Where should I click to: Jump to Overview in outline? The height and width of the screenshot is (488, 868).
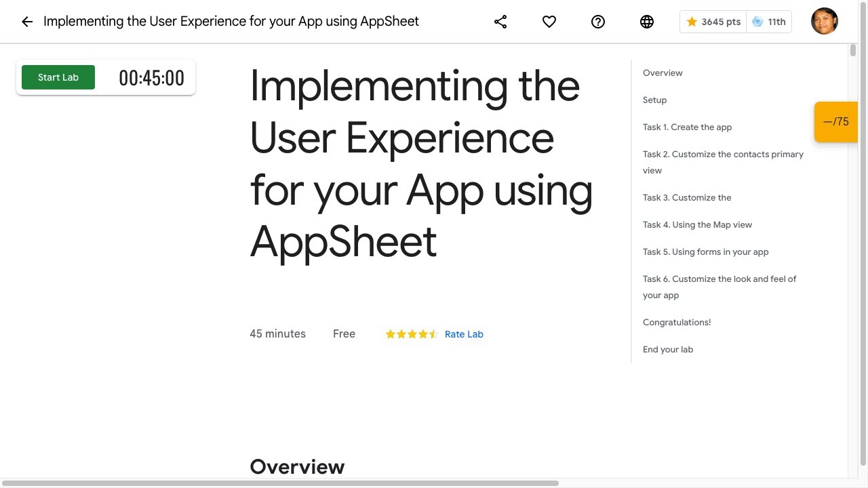(x=663, y=73)
